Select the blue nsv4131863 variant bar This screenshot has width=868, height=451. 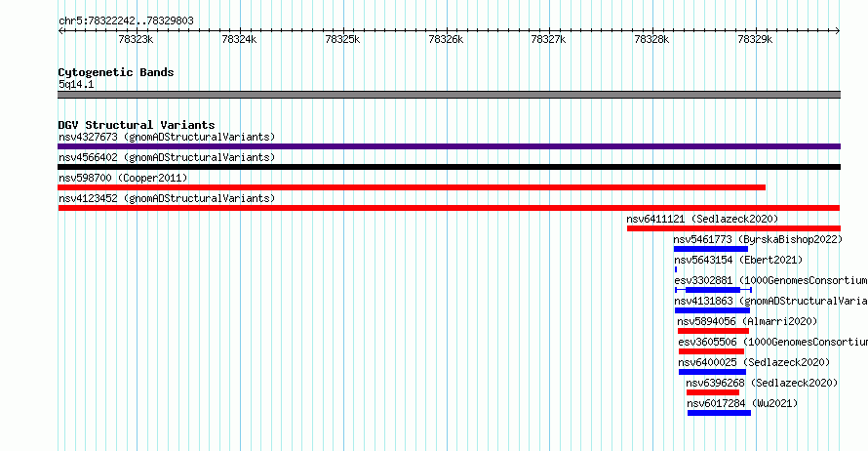(x=712, y=310)
